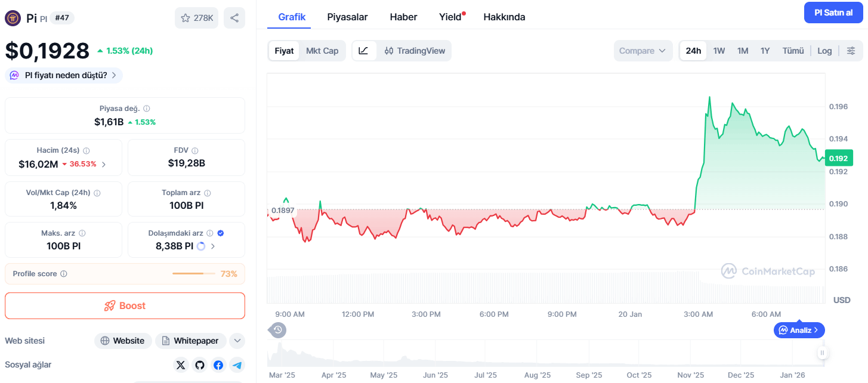Click the history clock icon under chart
868x383 pixels.
coord(277,329)
